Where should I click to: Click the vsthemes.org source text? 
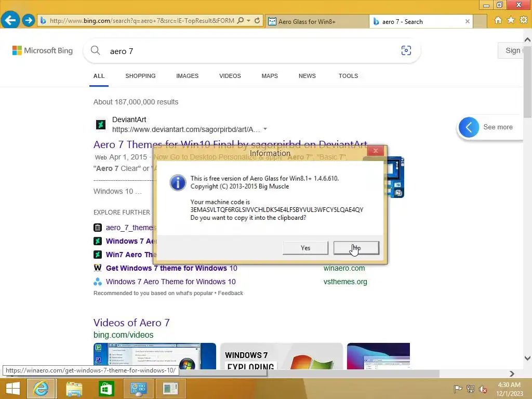[x=345, y=282]
